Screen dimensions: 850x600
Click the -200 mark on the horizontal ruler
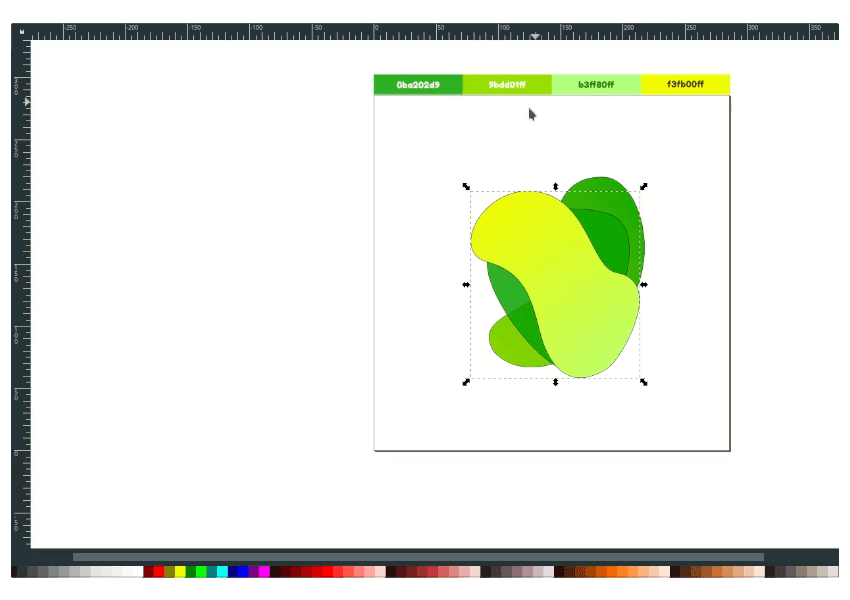(x=132, y=28)
